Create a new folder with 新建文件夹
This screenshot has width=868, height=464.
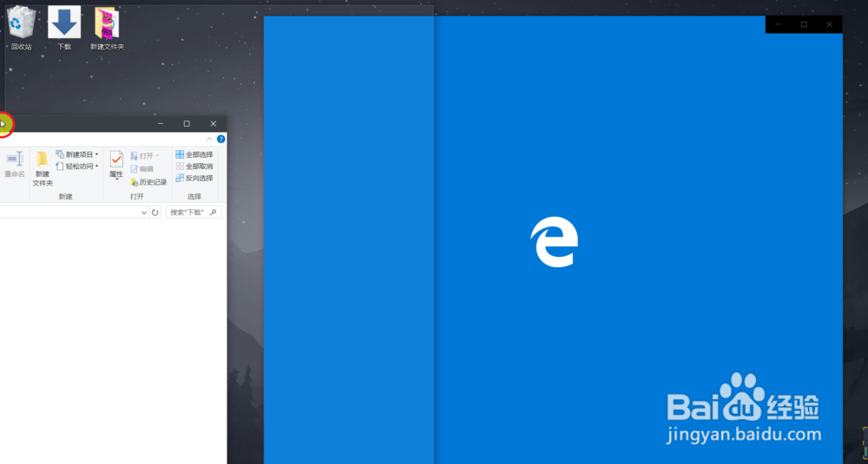(x=43, y=168)
